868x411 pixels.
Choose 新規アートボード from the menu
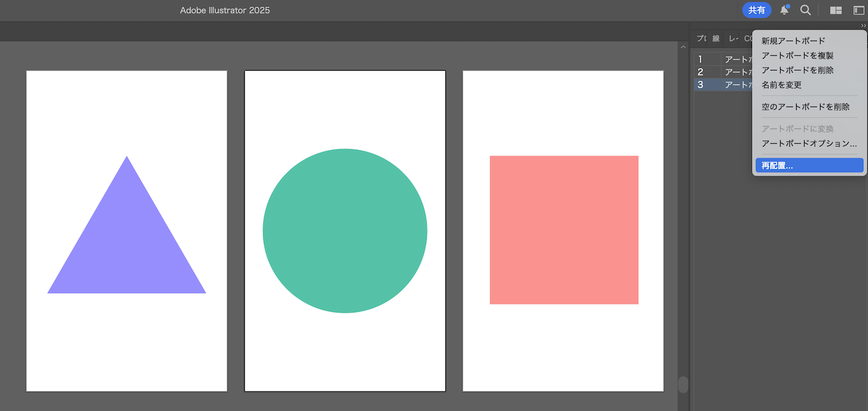tap(793, 41)
